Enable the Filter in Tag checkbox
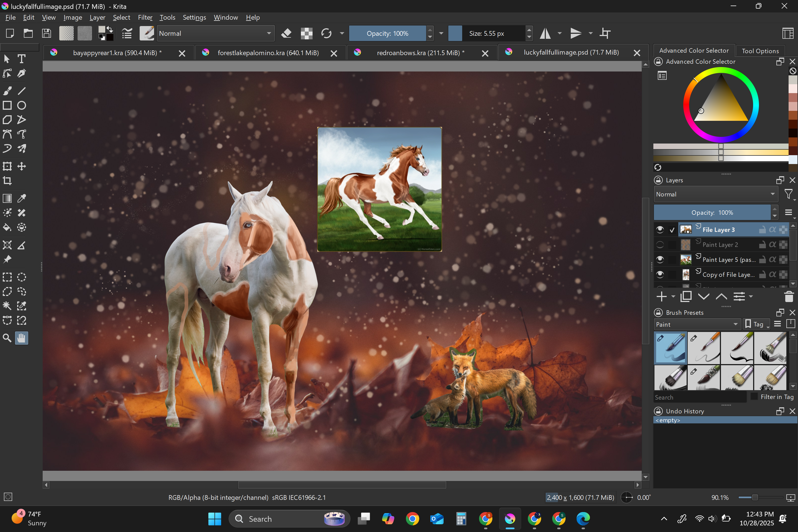798x532 pixels. (754, 397)
